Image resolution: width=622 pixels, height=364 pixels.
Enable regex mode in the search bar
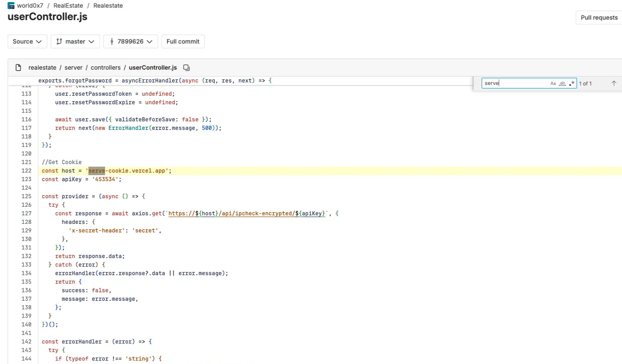tap(572, 83)
